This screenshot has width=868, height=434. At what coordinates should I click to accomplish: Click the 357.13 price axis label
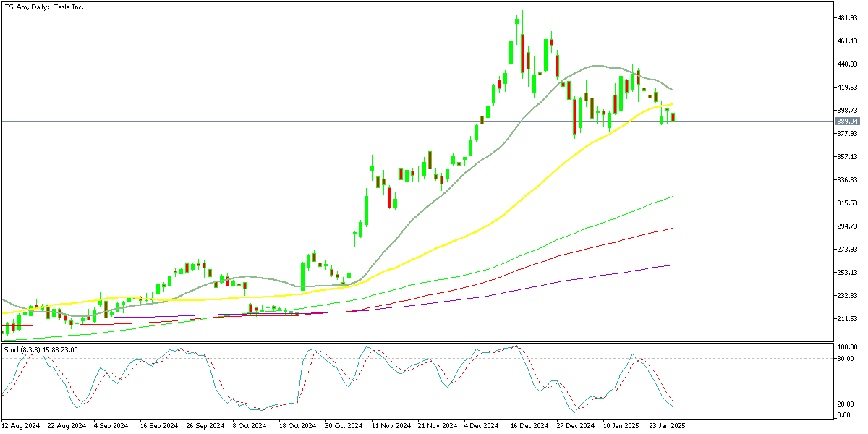pyautogui.click(x=846, y=156)
